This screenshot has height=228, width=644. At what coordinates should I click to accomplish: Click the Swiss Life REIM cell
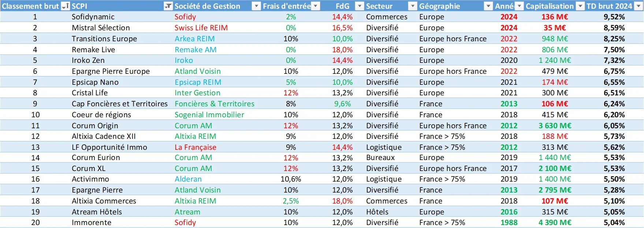(x=201, y=28)
